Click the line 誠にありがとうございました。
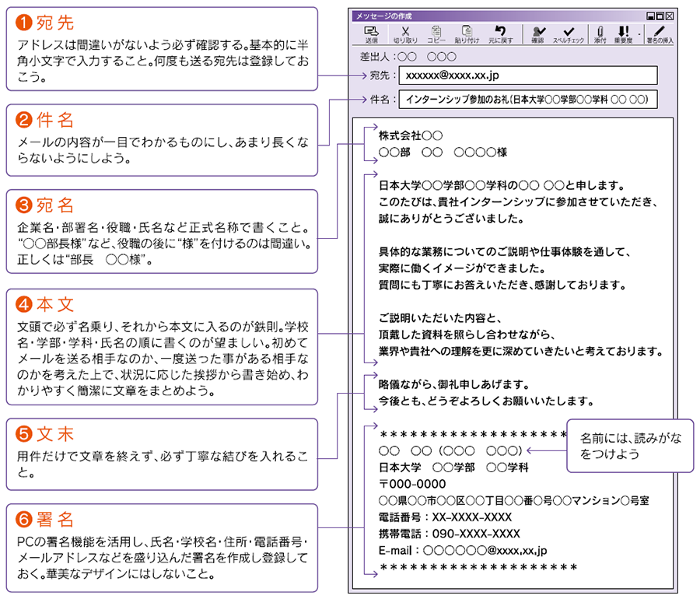This screenshot has width=700, height=599. point(451,219)
